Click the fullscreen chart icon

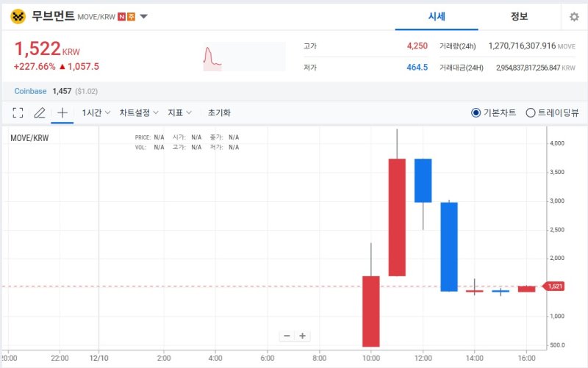18,113
